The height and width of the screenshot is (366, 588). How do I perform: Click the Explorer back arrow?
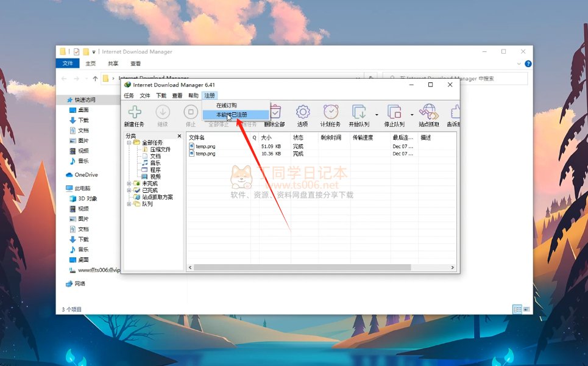coord(64,79)
